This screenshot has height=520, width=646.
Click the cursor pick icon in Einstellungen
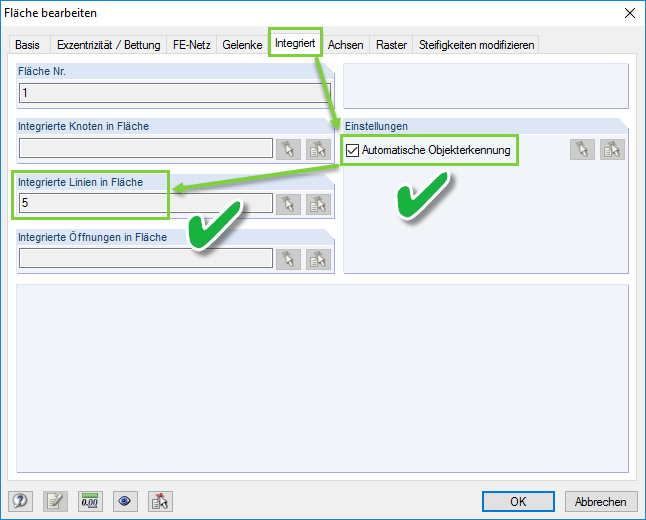point(582,149)
